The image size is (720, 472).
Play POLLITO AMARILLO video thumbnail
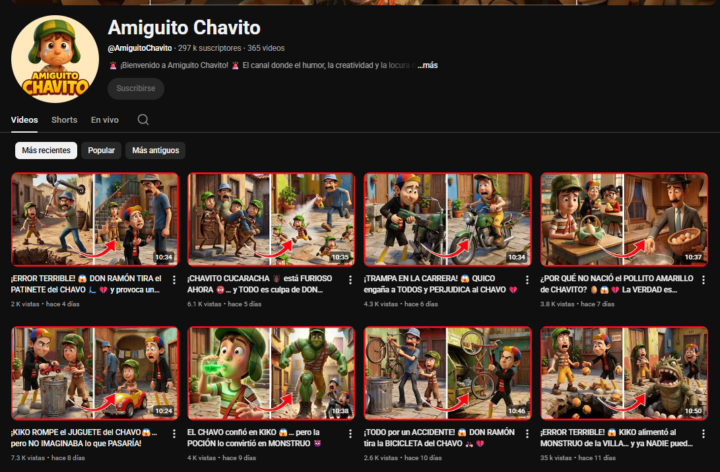(624, 219)
